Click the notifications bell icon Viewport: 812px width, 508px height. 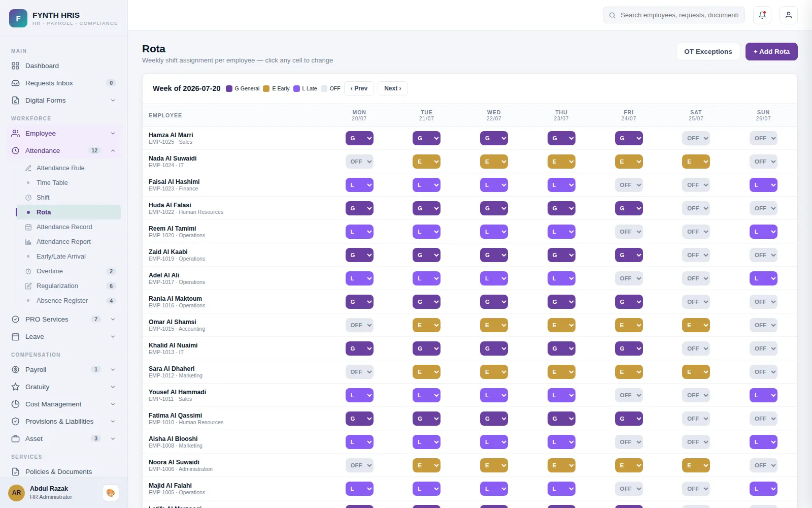pos(762,15)
